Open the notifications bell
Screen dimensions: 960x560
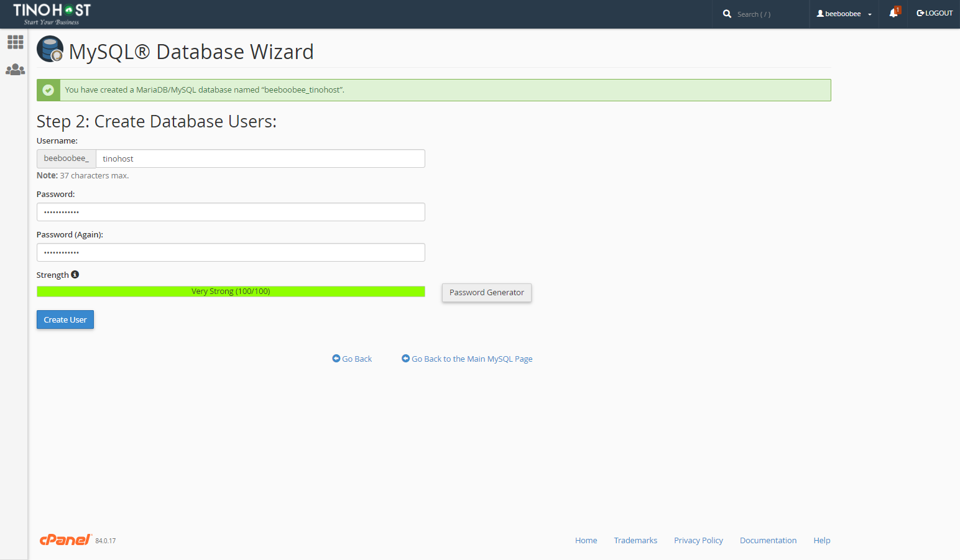[893, 12]
